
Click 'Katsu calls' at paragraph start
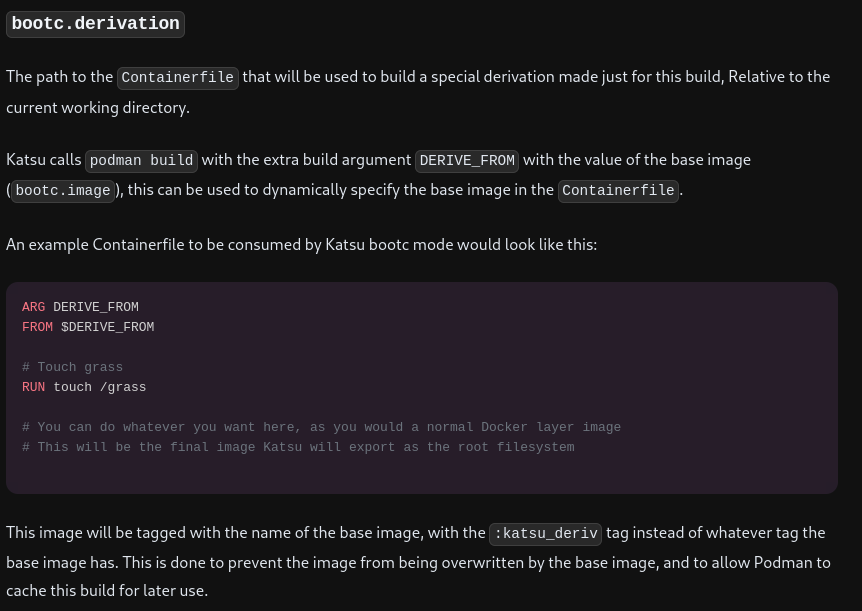44,160
